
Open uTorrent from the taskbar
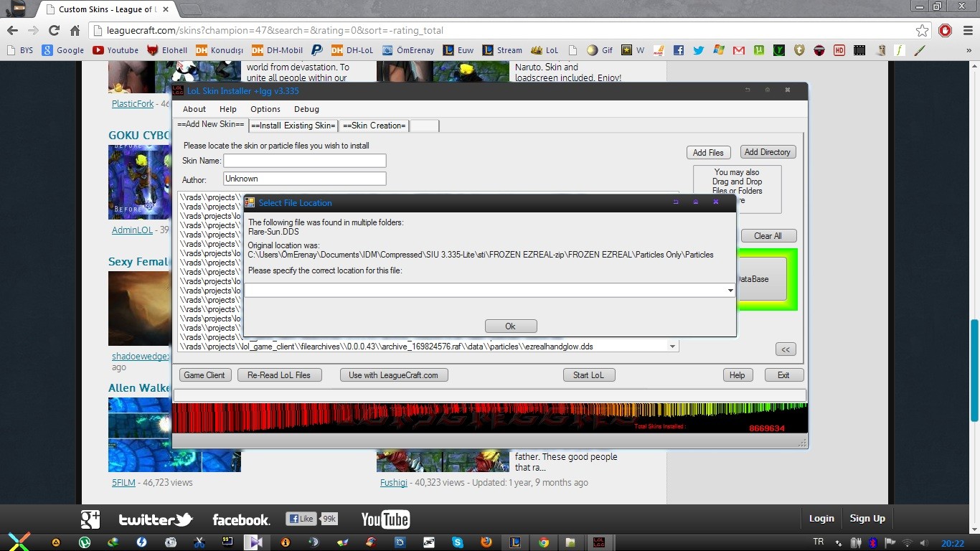pyautogui.click(x=84, y=542)
